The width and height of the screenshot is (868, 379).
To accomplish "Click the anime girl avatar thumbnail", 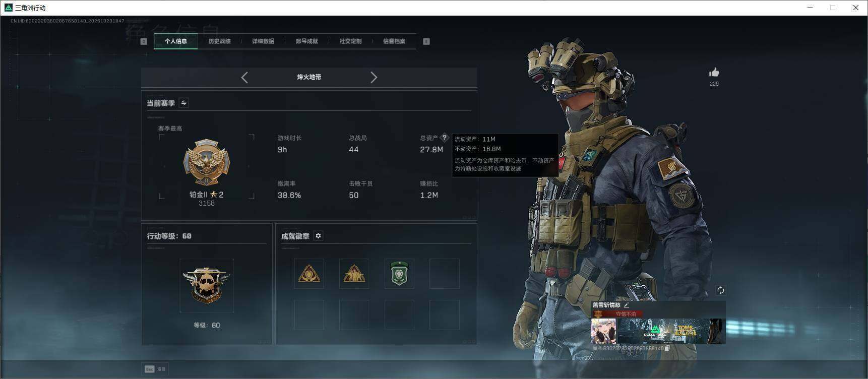I will (604, 331).
